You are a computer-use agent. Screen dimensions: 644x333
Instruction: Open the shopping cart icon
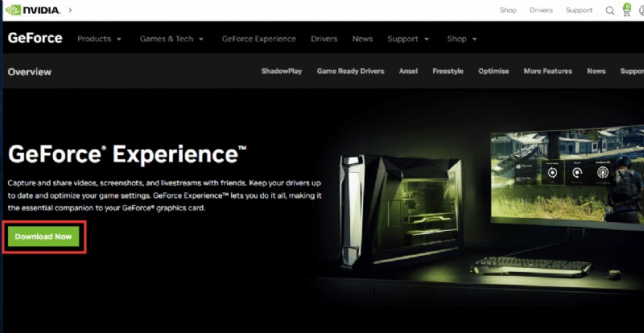click(x=626, y=10)
